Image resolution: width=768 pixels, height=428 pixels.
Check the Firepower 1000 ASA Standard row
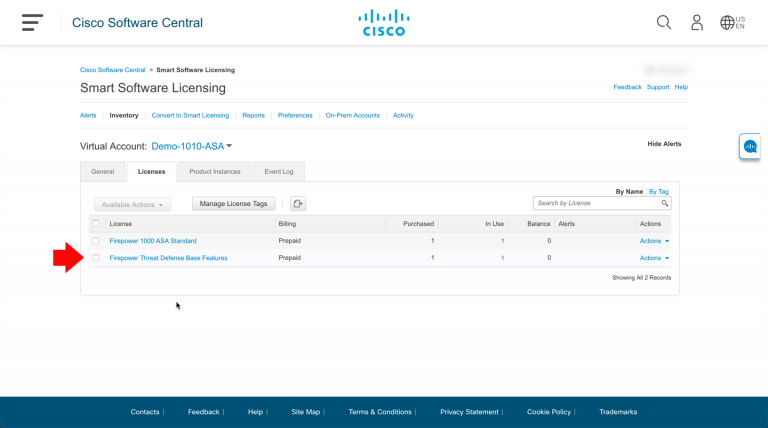pos(96,240)
